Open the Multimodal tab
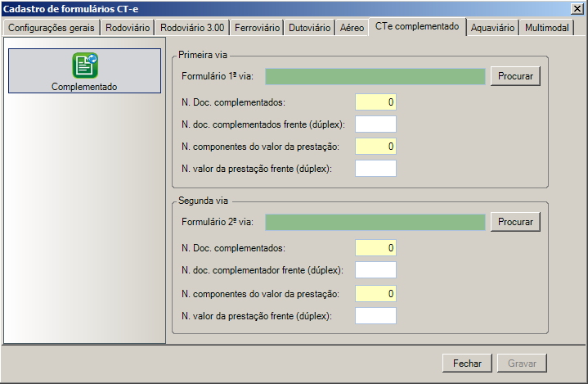This screenshot has width=588, height=384. point(547,27)
